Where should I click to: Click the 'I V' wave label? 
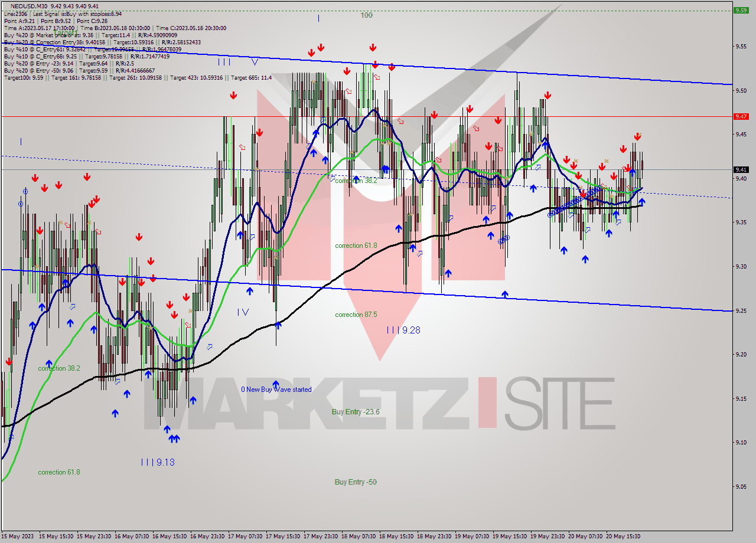tap(243, 312)
